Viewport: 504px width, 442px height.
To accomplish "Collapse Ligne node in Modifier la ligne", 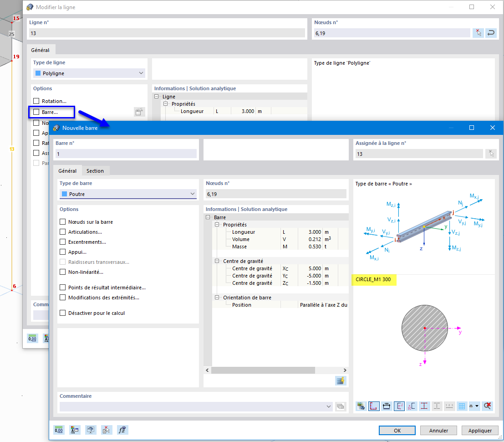I will [157, 97].
